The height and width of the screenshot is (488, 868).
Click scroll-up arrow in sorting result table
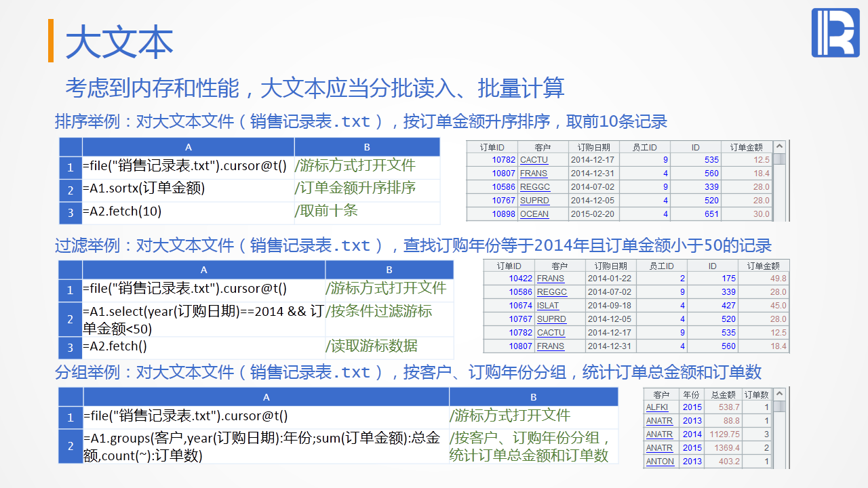[779, 146]
